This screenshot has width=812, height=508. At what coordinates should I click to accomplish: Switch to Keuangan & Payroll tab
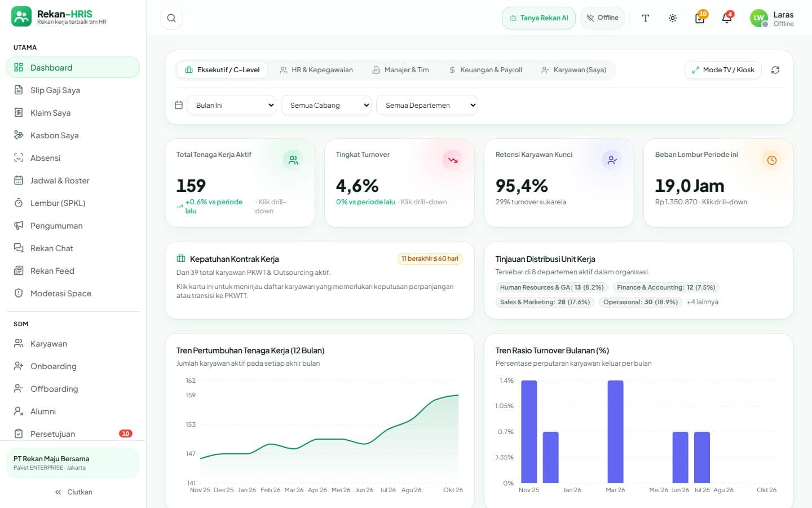click(486, 70)
